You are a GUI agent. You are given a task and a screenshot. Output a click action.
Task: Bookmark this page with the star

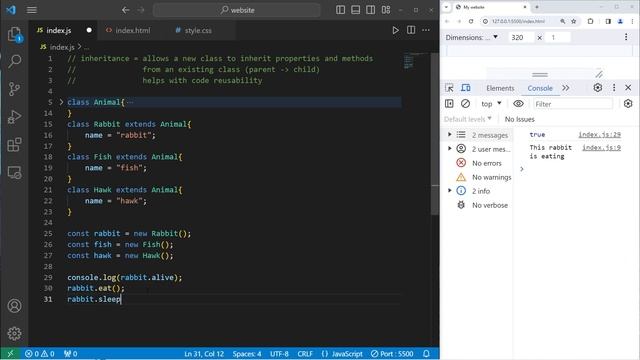573,21
